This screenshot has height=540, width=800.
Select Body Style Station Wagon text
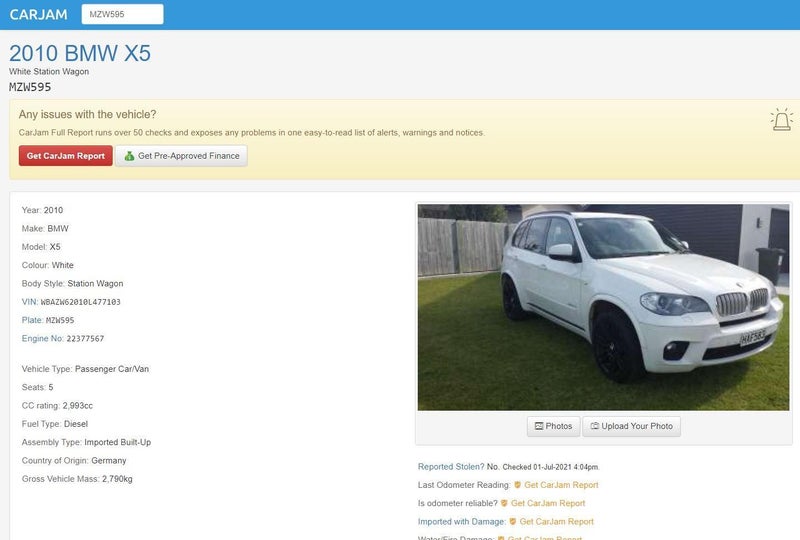[x=72, y=284]
